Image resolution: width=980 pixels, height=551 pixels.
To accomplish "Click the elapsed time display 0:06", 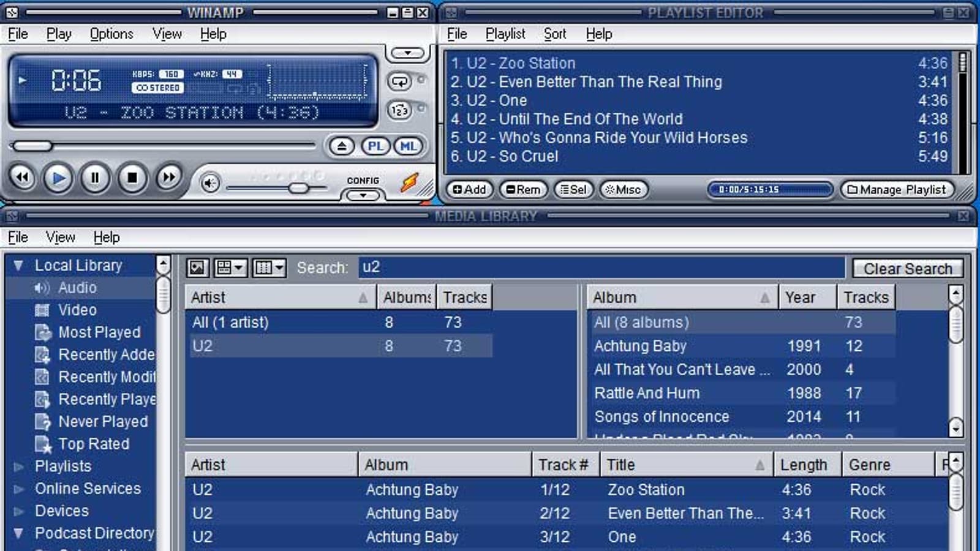I will point(76,80).
